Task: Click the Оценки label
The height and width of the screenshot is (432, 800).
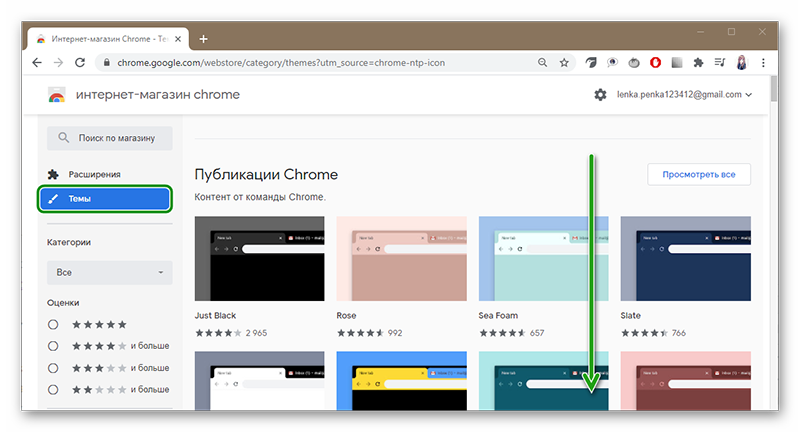Action: click(x=63, y=303)
